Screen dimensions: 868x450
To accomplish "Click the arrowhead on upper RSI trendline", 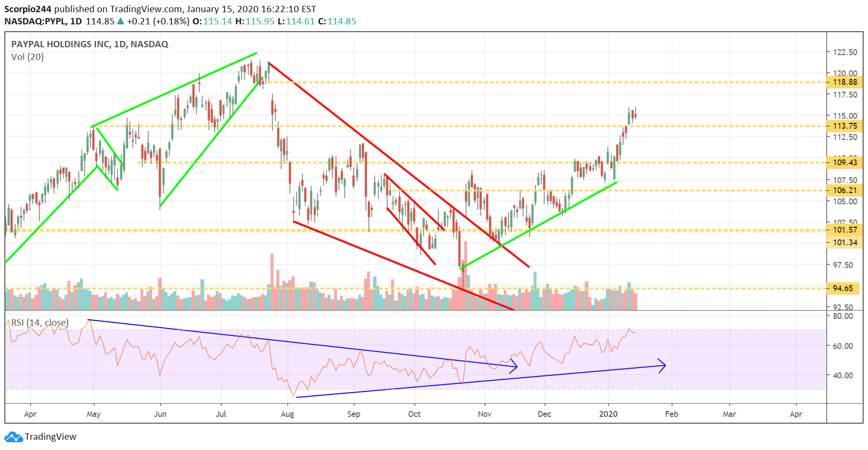I will coord(513,366).
